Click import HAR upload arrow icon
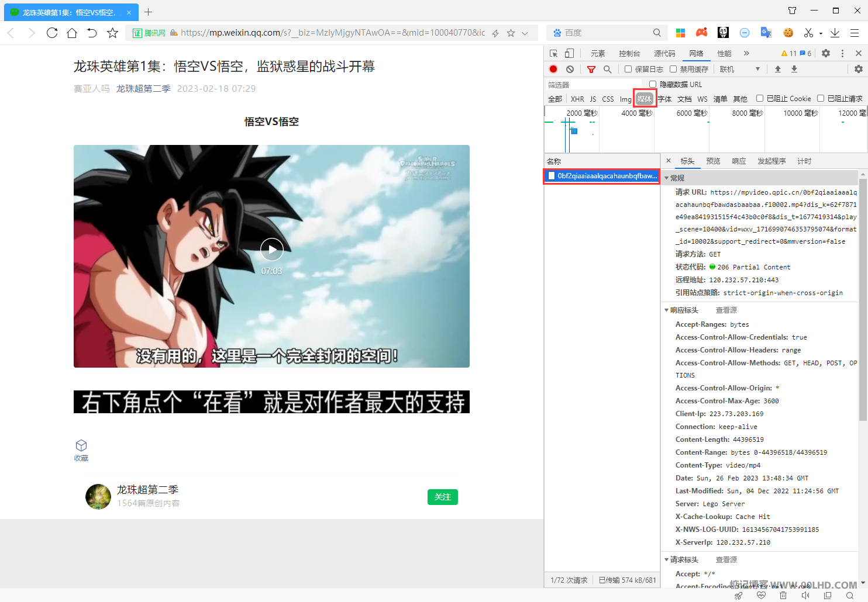 (778, 69)
